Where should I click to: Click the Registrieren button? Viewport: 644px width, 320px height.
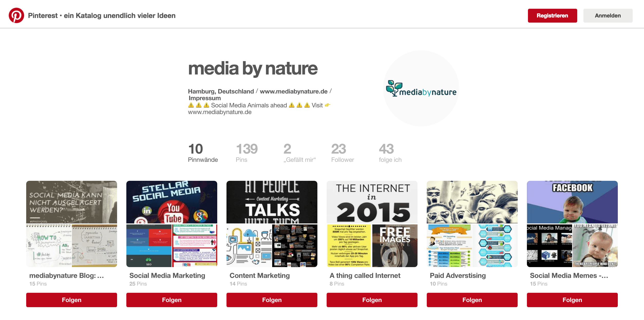coord(552,16)
